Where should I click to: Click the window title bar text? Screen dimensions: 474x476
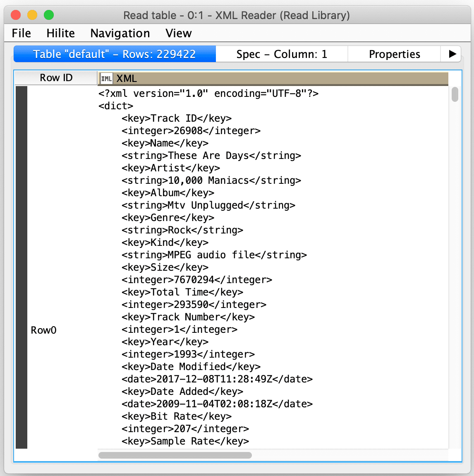click(237, 15)
